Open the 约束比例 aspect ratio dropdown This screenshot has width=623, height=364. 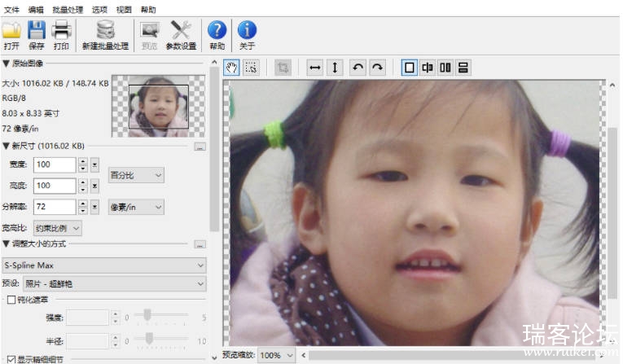(58, 228)
